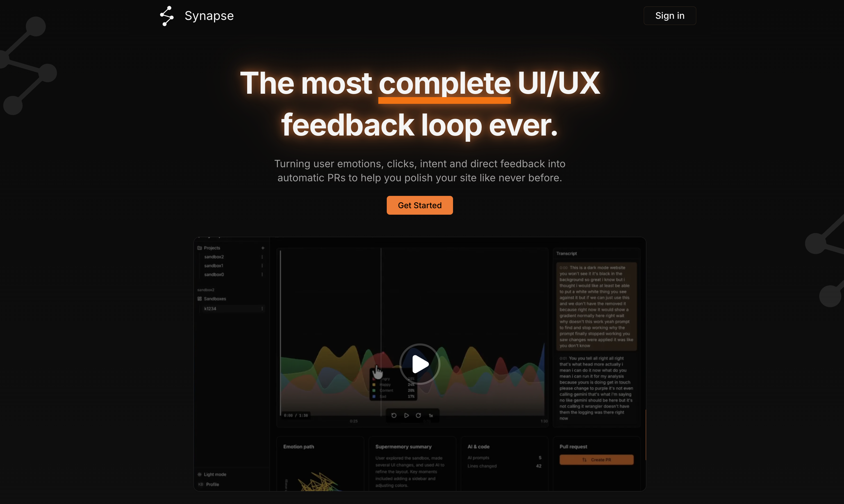Click the rewind icon in playback controls

click(x=393, y=415)
